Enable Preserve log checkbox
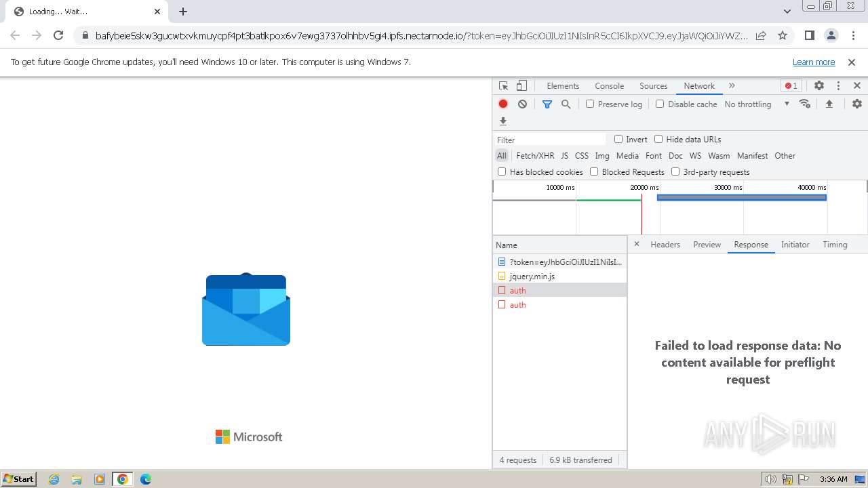Viewport: 868px width, 488px height. pos(590,104)
